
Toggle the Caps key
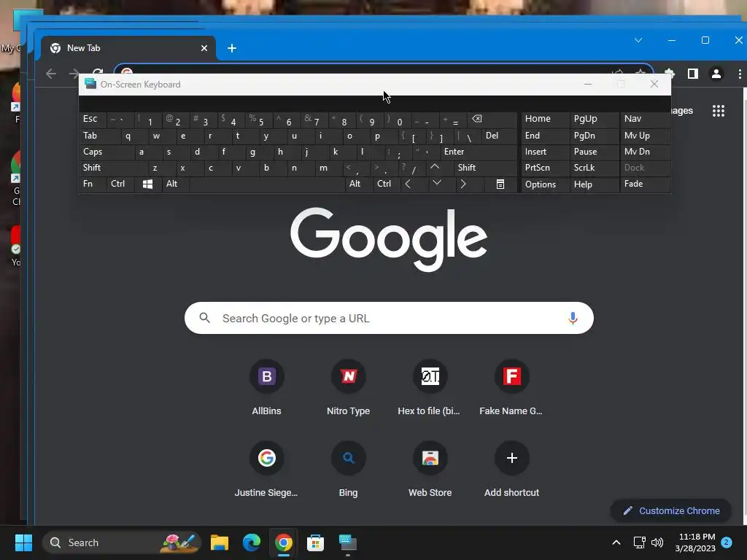click(106, 152)
